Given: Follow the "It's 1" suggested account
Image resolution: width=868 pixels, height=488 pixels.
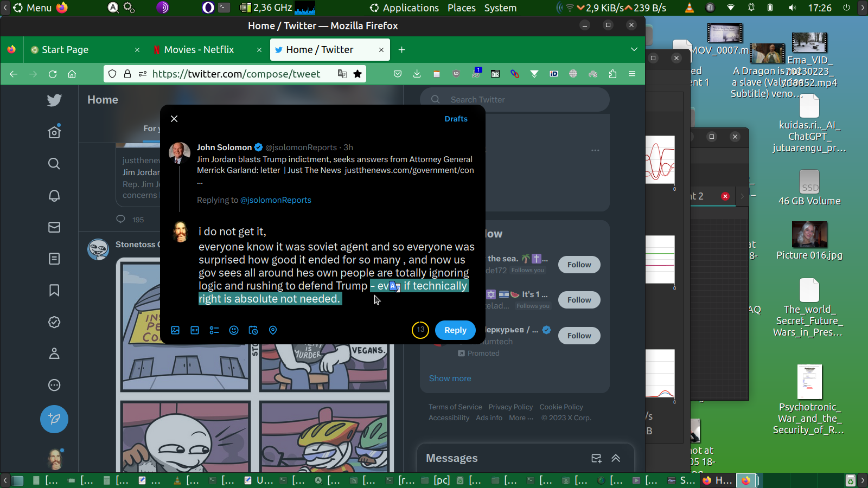Looking at the screenshot, I should (x=579, y=300).
